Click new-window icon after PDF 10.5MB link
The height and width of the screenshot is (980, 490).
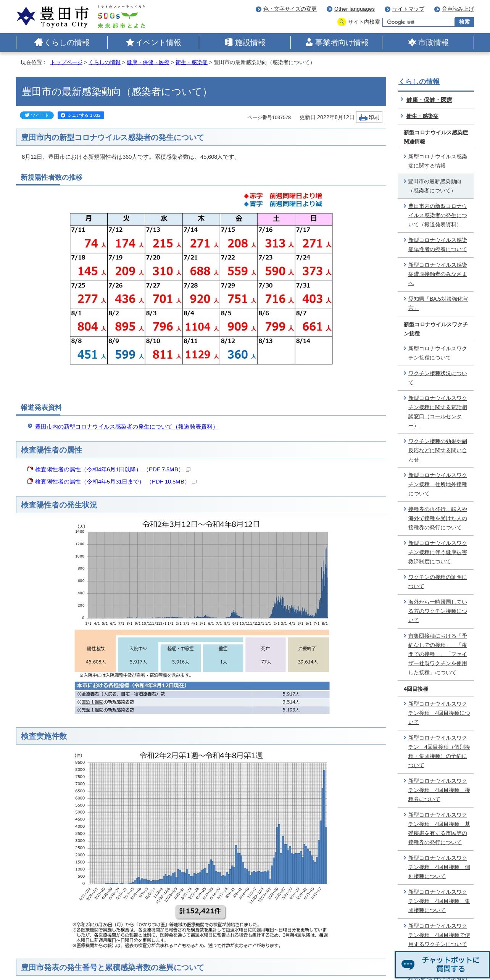click(x=194, y=482)
